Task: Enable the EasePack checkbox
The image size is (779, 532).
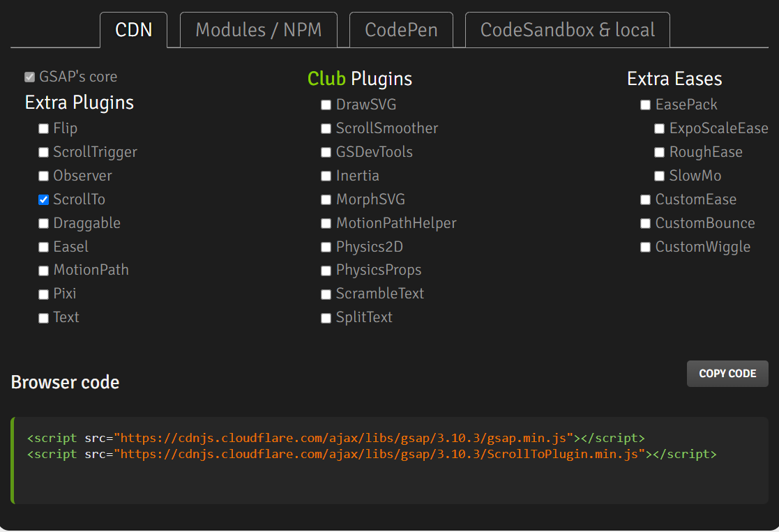Action: [645, 105]
